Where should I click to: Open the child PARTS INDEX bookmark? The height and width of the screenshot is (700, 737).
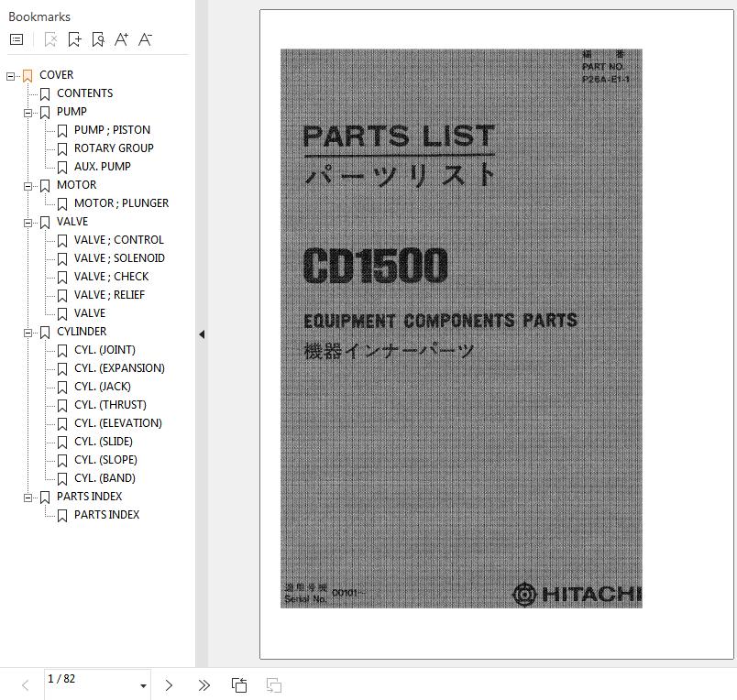[106, 515]
